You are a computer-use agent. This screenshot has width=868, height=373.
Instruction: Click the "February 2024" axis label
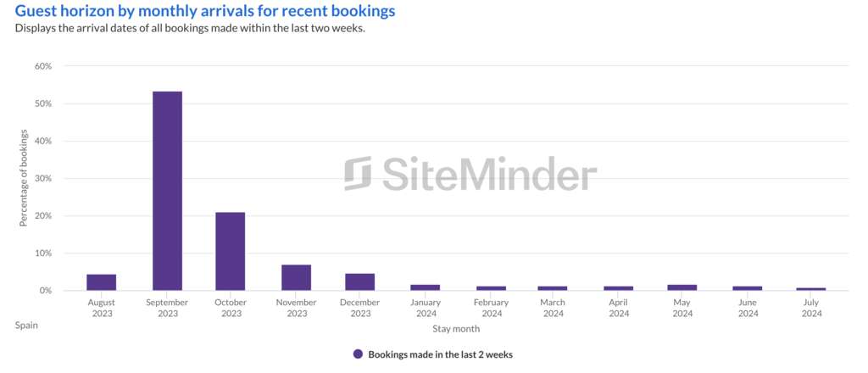(491, 308)
